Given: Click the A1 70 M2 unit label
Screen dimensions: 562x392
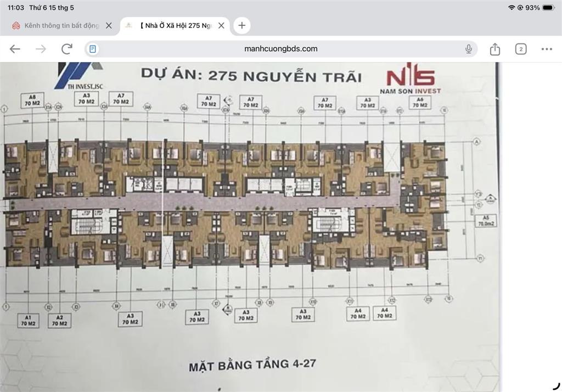Looking at the screenshot, I should click(28, 320).
